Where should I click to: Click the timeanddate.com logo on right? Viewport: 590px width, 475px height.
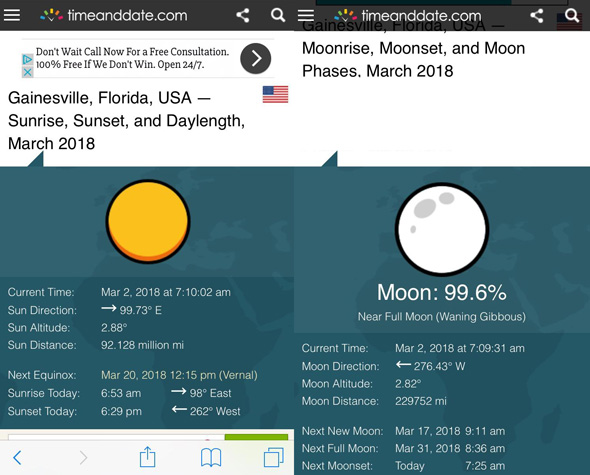coord(408,15)
